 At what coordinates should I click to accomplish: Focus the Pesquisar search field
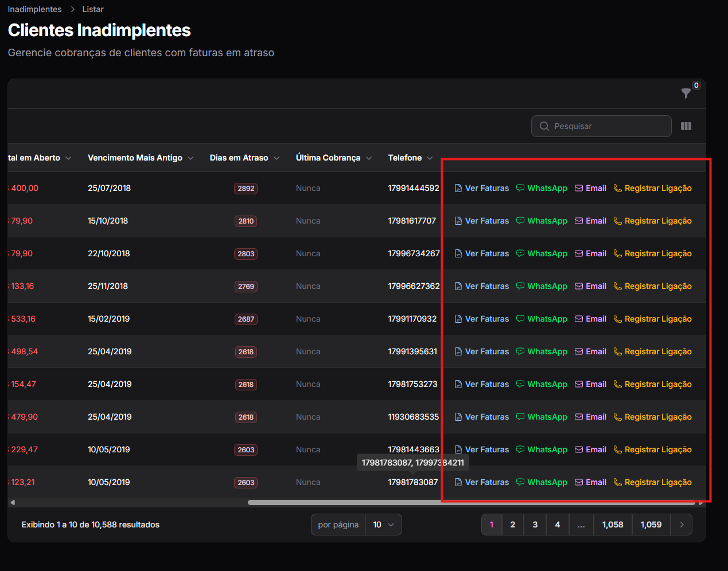coord(601,126)
